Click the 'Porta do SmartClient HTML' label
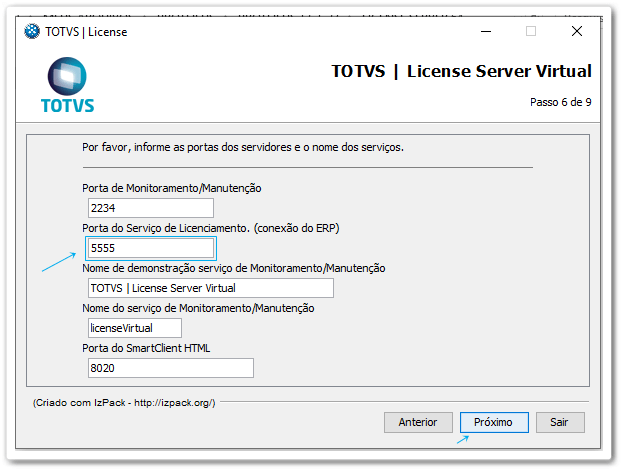Image resolution: width=624 pixels, height=472 pixels. [x=146, y=348]
